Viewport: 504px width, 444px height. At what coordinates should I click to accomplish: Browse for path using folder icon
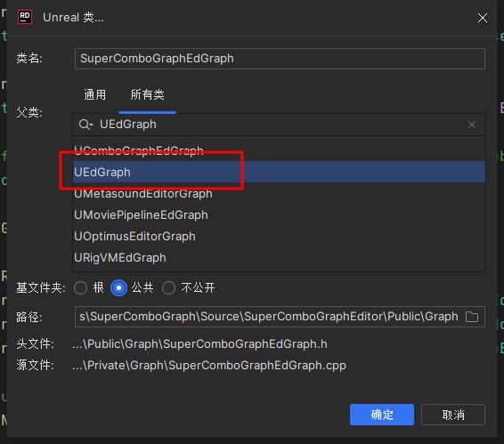click(x=472, y=317)
